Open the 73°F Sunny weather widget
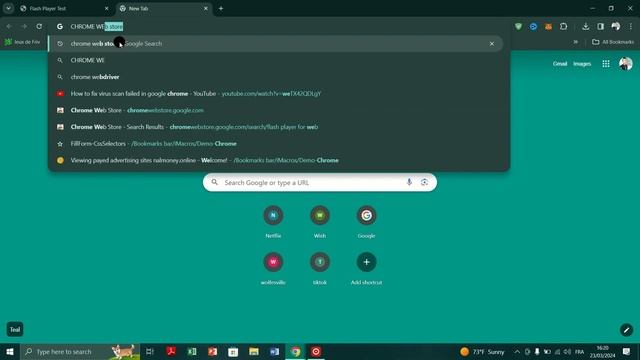Image resolution: width=640 pixels, height=360 pixels. 482,351
